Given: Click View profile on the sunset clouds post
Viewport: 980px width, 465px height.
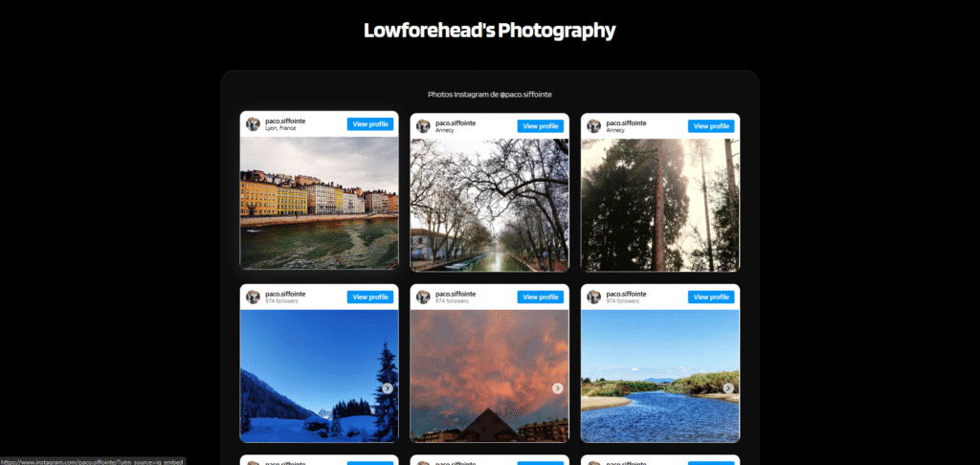Looking at the screenshot, I should pyautogui.click(x=541, y=297).
